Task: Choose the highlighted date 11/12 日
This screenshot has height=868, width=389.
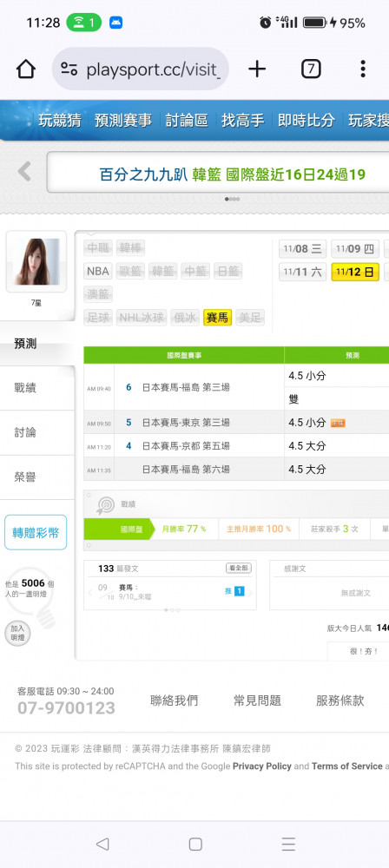Action: [x=355, y=272]
